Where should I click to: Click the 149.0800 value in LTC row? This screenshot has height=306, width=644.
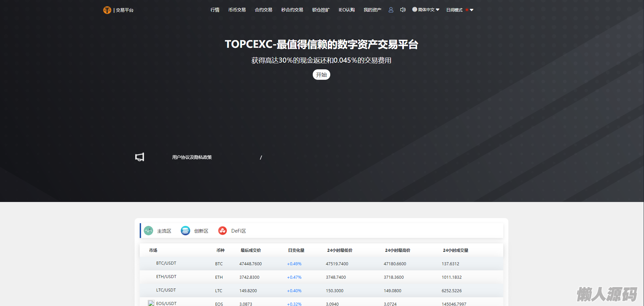pos(393,291)
